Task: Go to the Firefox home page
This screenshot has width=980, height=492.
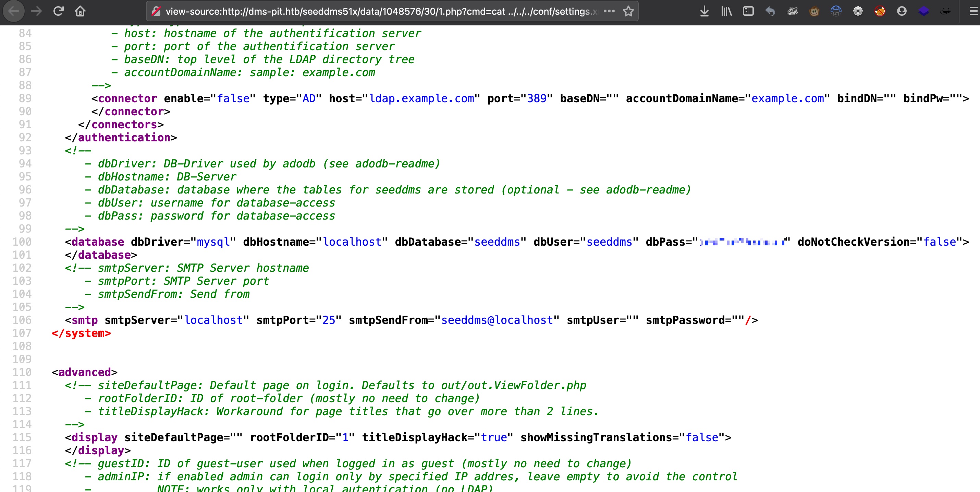Action: pos(80,11)
